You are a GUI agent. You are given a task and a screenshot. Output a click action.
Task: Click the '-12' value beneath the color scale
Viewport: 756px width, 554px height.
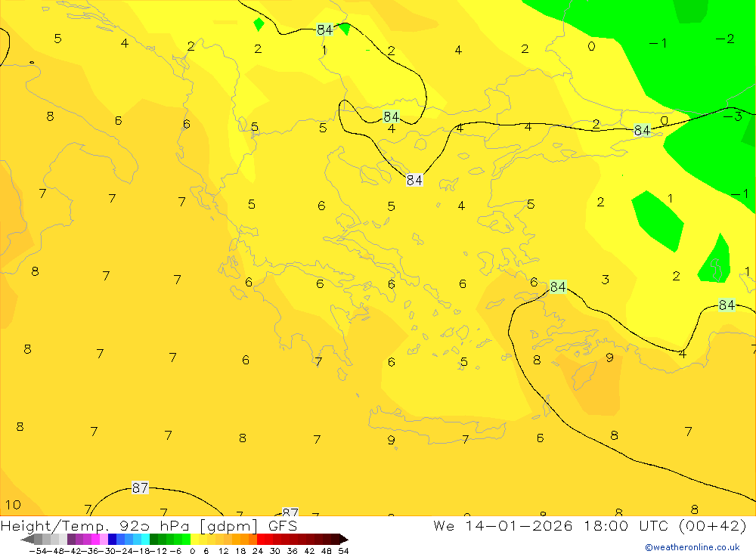click(159, 551)
